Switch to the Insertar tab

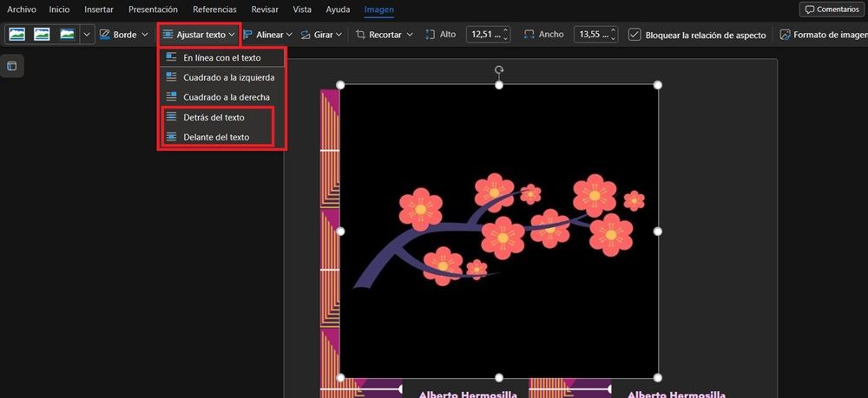tap(98, 10)
